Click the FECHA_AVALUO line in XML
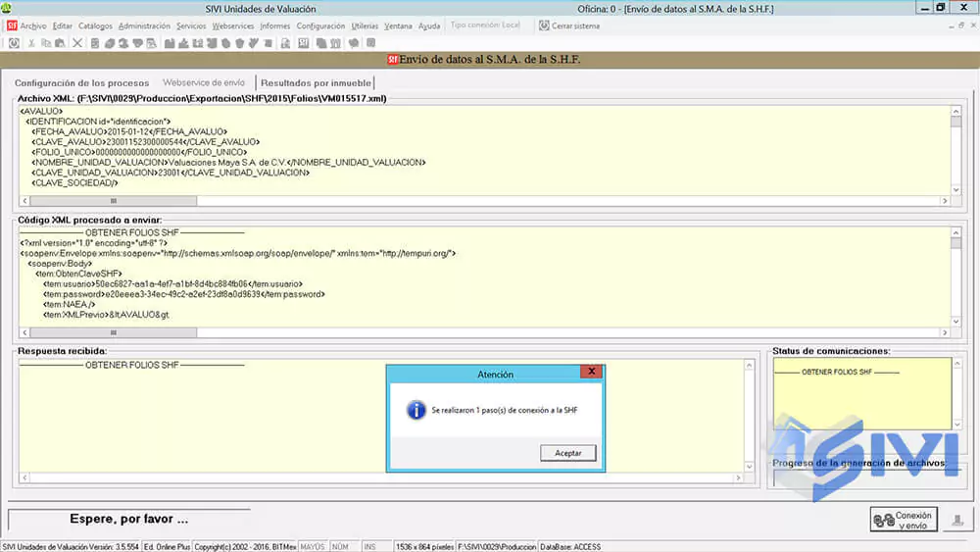Image resolution: width=980 pixels, height=552 pixels. 129,132
